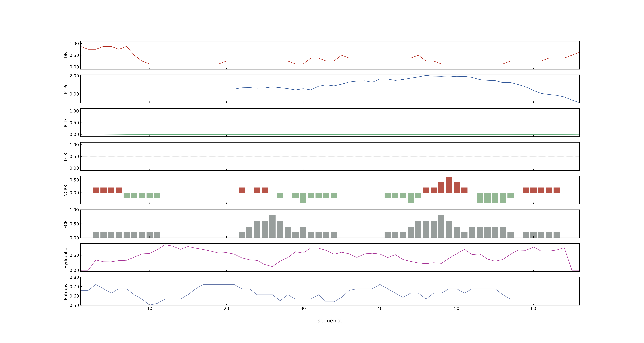The image size is (644, 343).
Task: Click x-axis tick label 10
Action: 150,309
